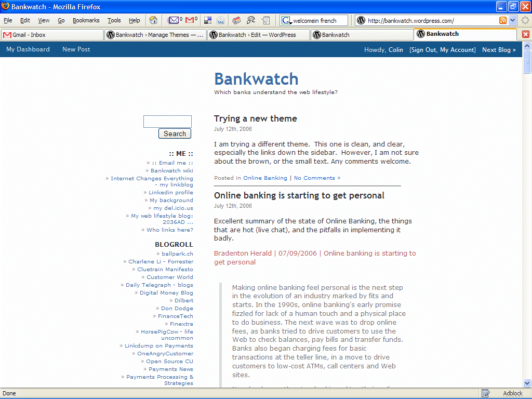Click the notepad icon in status bar

485,393
